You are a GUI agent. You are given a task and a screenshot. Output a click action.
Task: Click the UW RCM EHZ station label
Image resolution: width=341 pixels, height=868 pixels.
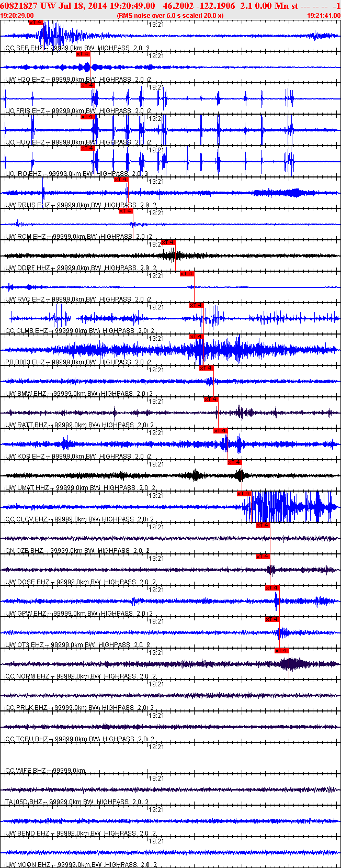[25, 237]
